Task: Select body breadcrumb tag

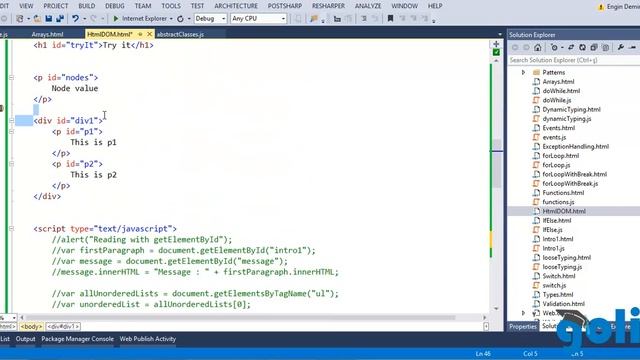Action: 31,327
